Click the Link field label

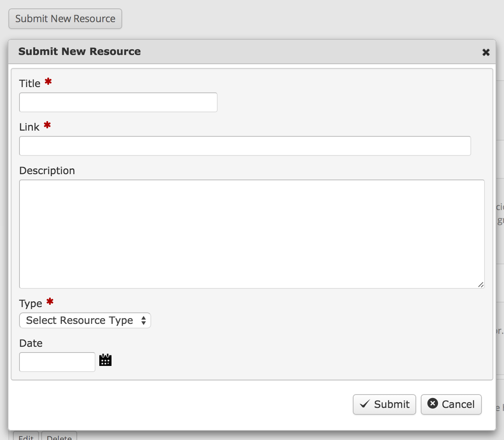pos(29,127)
